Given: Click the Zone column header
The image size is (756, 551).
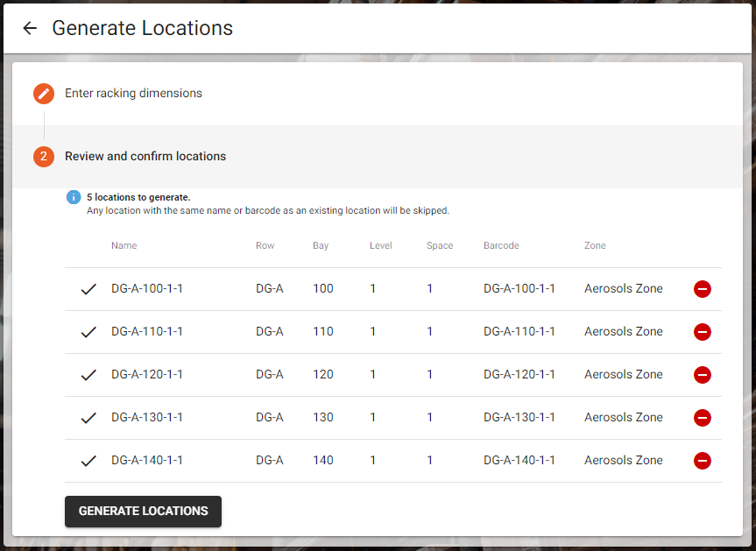Looking at the screenshot, I should click(x=595, y=245).
